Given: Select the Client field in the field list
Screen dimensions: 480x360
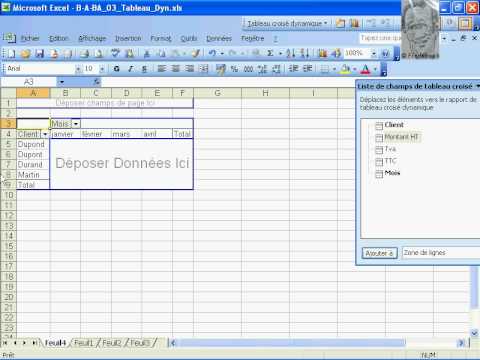Looking at the screenshot, I should [394, 125].
